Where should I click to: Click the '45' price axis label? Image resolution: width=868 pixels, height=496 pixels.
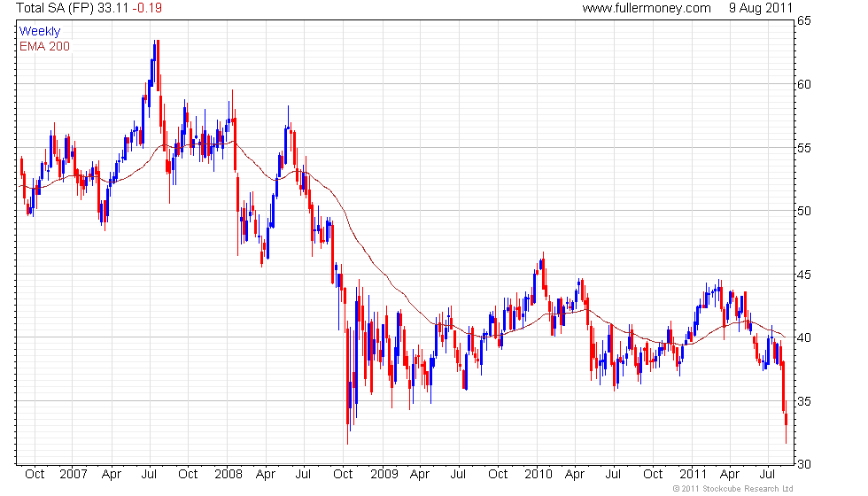(804, 275)
